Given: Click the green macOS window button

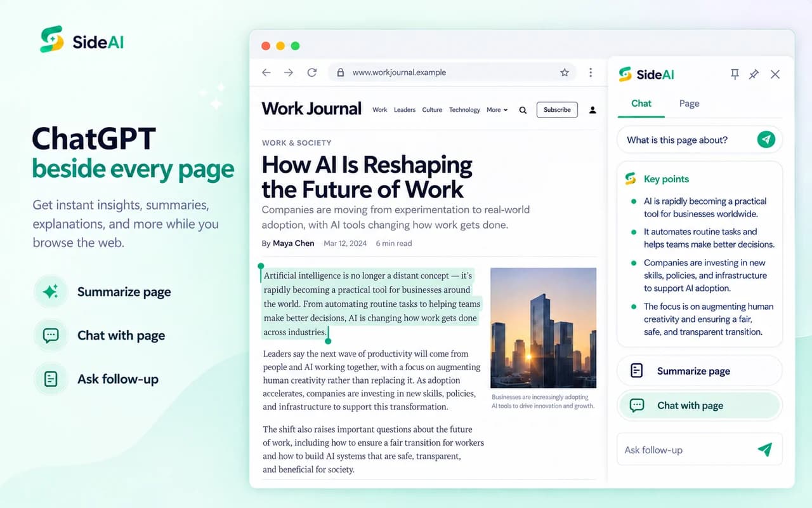Looking at the screenshot, I should 295,46.
